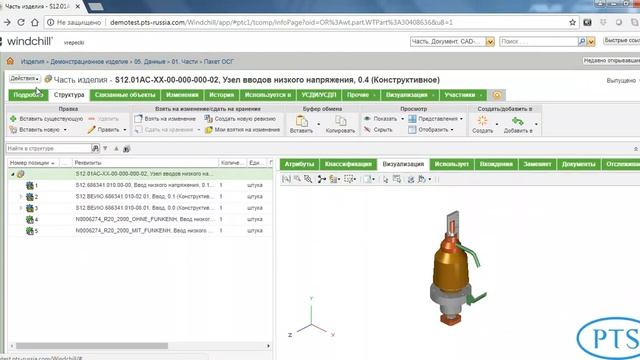
Task: Click the 'Править' pencil edit icon
Action: pos(91,130)
